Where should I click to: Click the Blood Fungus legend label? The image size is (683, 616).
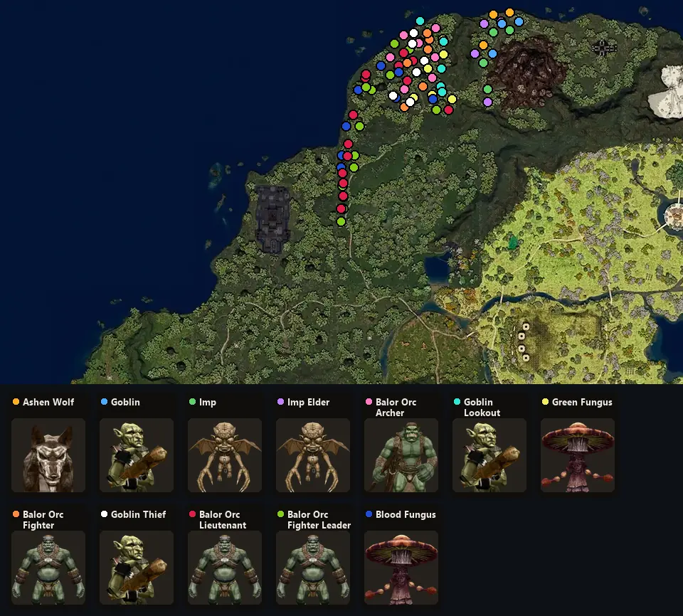406,514
